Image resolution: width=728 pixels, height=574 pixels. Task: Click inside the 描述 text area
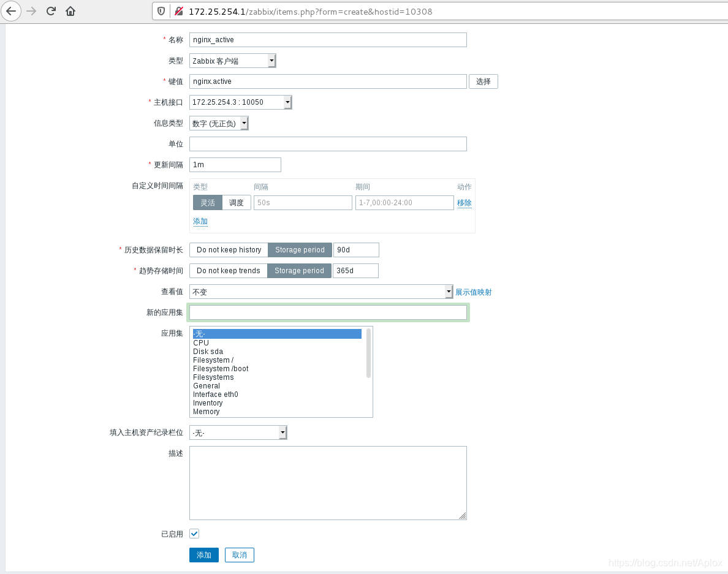328,483
